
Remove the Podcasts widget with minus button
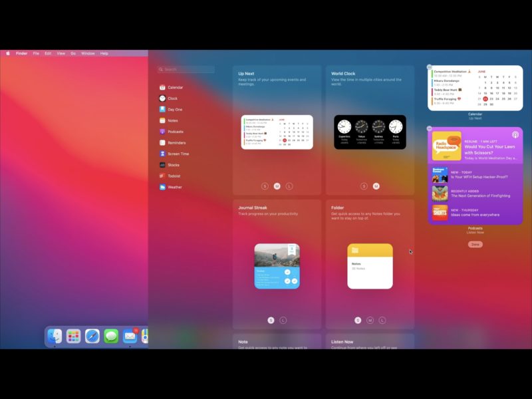click(429, 128)
